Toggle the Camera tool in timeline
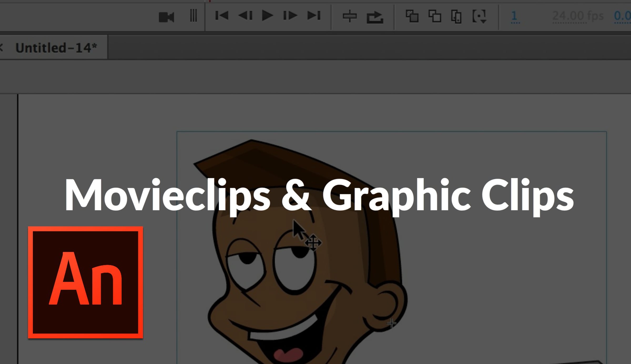This screenshot has height=364, width=631. pyautogui.click(x=166, y=17)
